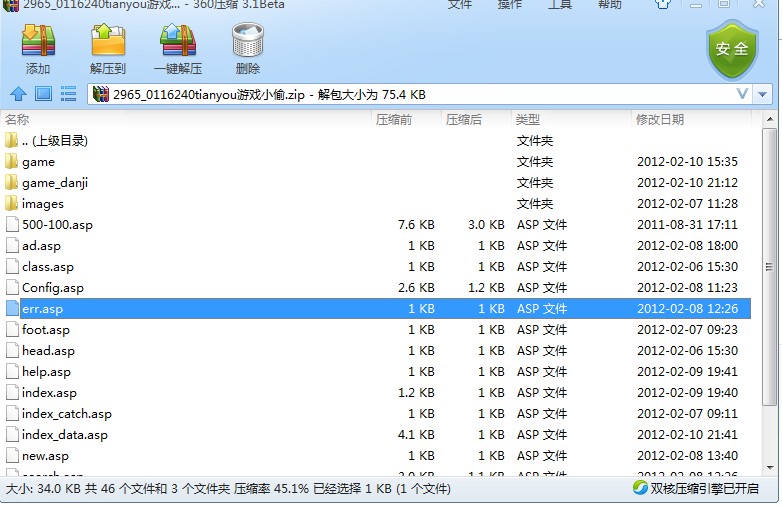782x507 pixels.
Task: Select the game_danji folder name
Action: 55,183
